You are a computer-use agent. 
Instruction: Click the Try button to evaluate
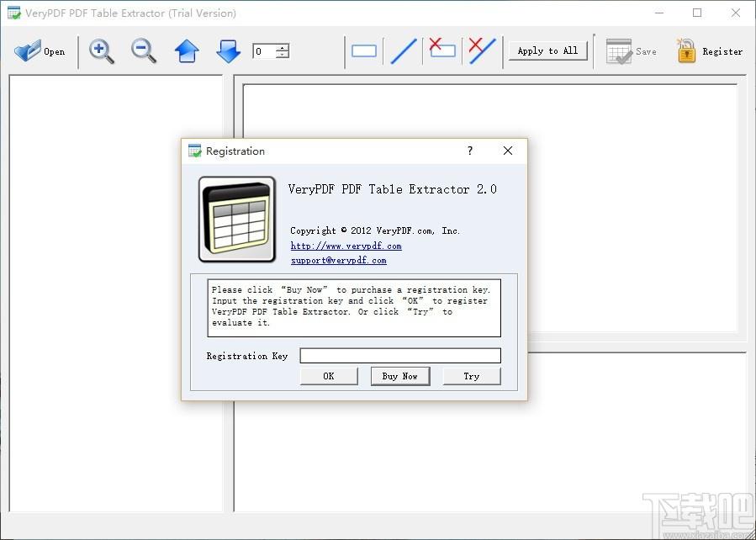(x=472, y=376)
